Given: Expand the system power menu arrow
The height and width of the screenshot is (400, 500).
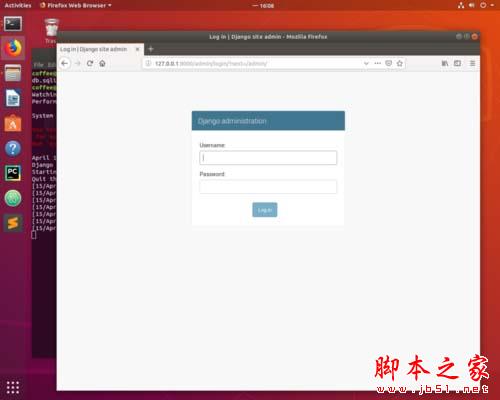Looking at the screenshot, I should [492, 5].
